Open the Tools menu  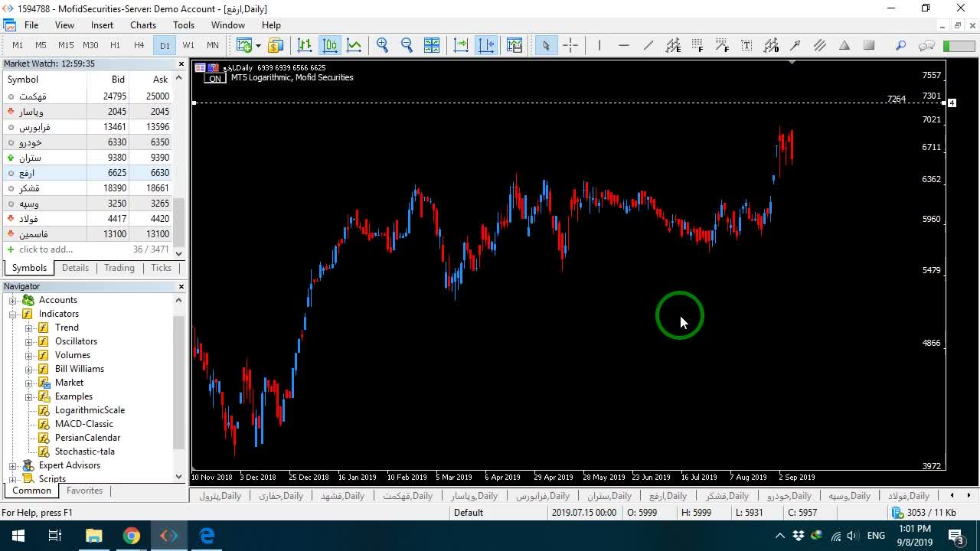(x=184, y=25)
